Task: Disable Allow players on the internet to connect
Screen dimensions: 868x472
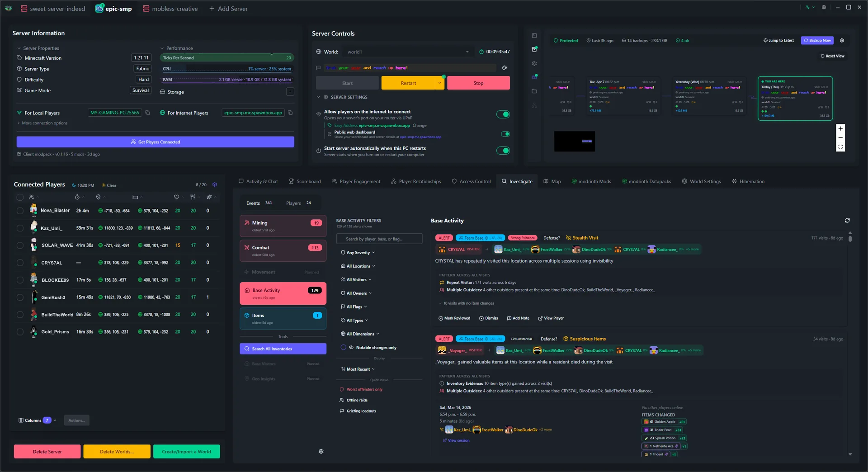Action: coord(503,114)
